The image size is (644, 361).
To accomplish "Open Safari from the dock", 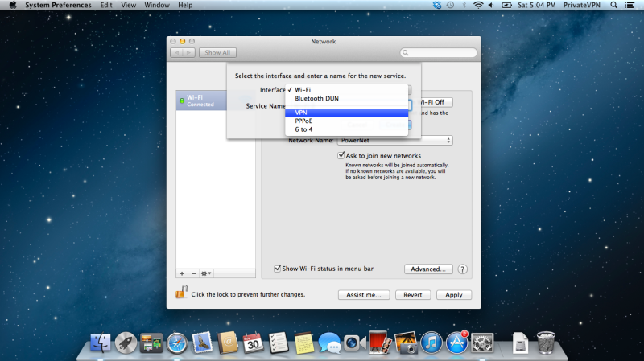I will pos(176,343).
